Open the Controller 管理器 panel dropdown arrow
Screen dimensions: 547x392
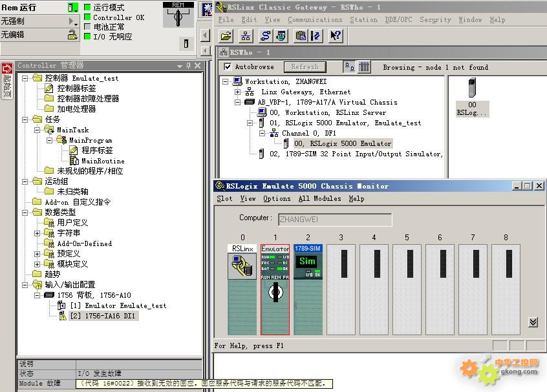coord(180,65)
